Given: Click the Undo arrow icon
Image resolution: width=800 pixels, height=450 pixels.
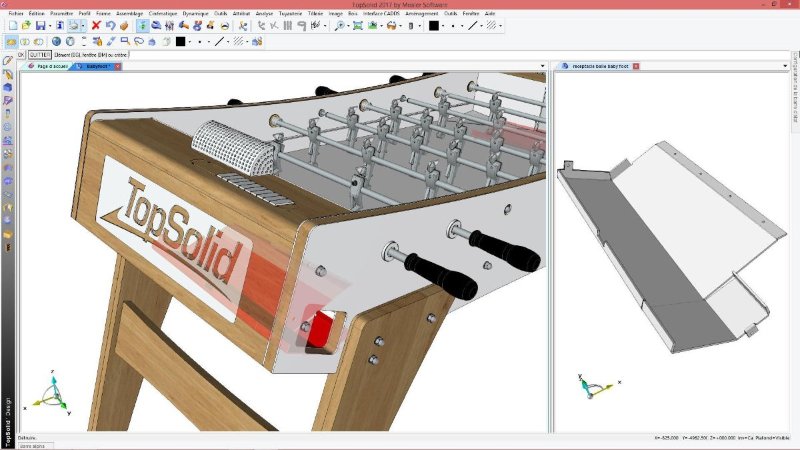Looking at the screenshot, I should [x=110, y=25].
